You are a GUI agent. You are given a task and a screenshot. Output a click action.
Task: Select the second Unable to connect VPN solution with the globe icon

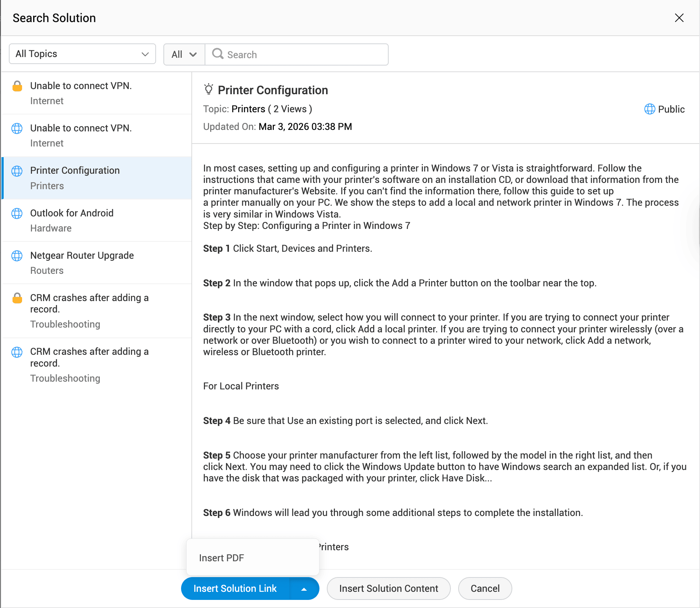[96, 135]
